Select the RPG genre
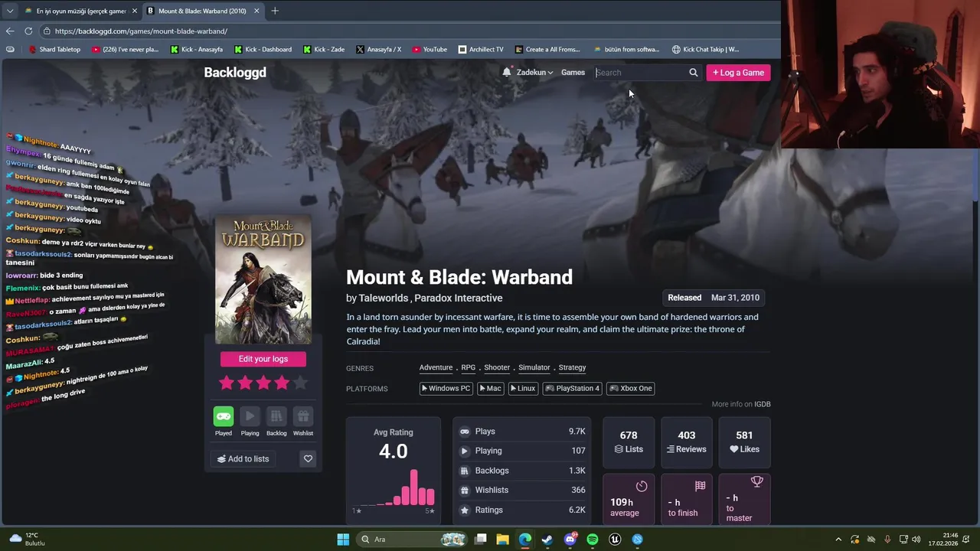This screenshot has height=551, width=980. [x=468, y=367]
